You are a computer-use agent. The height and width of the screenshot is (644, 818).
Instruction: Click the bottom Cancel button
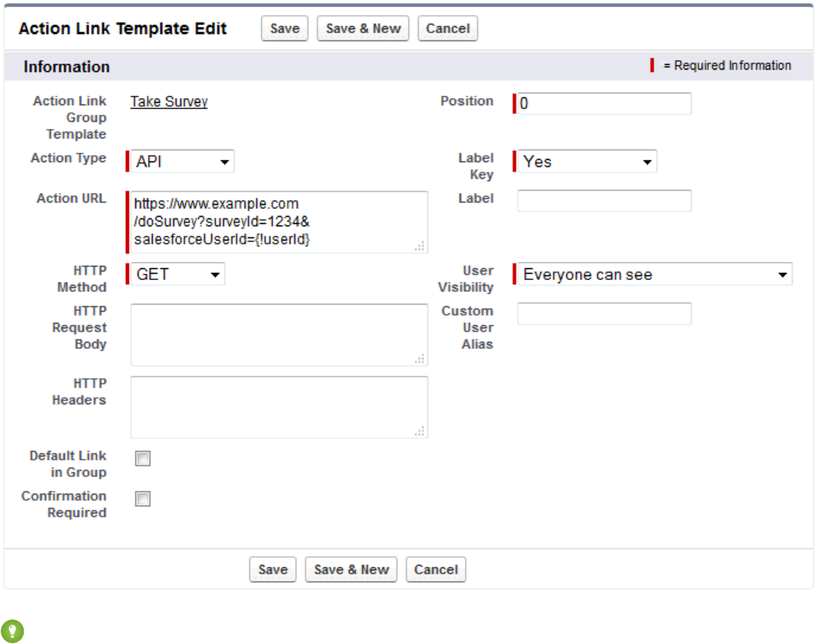point(436,570)
